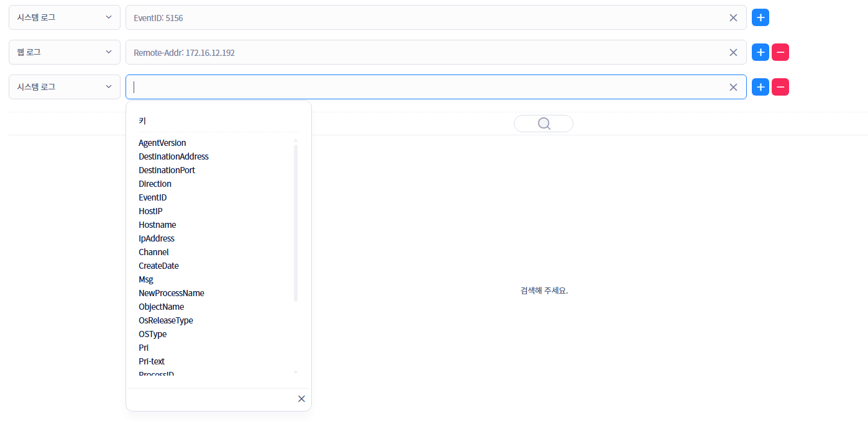Image resolution: width=868 pixels, height=424 pixels.
Task: Expand the 웹 로그 log type dropdown
Action: pyautogui.click(x=64, y=52)
